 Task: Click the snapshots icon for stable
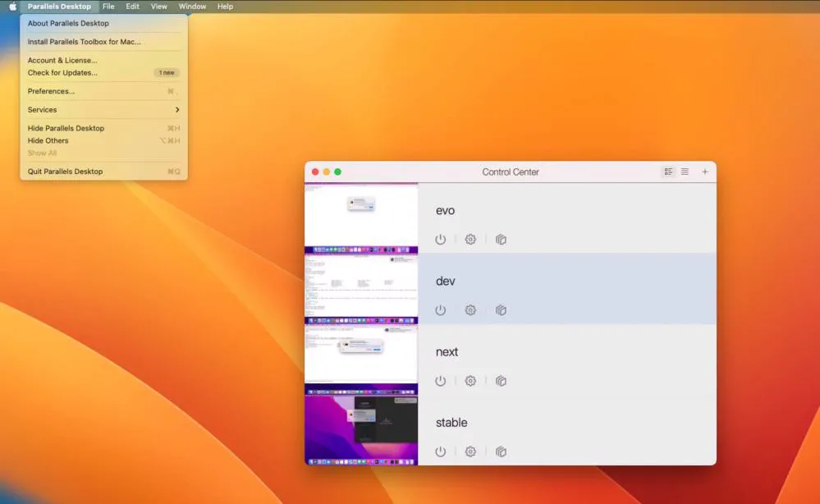tap(501, 451)
